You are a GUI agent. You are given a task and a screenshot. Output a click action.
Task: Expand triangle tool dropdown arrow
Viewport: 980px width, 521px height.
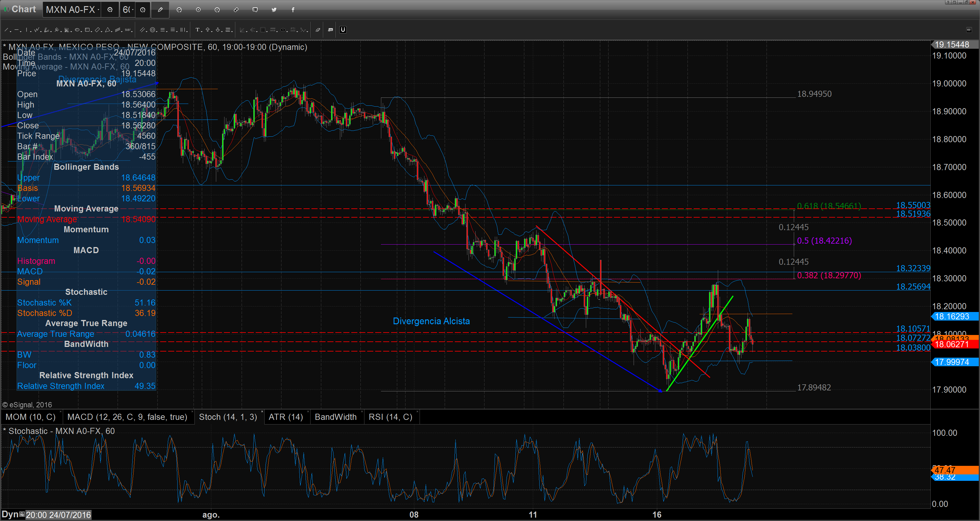coord(111,31)
